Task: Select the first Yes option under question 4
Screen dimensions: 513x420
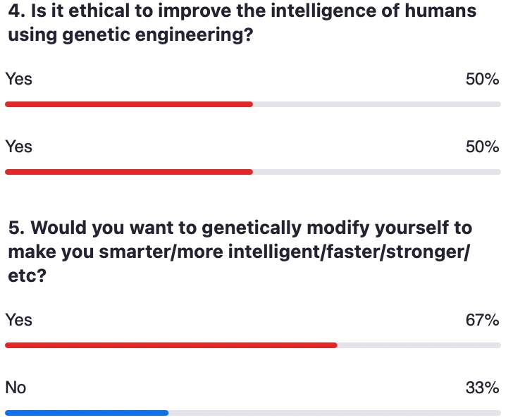Action: point(19,79)
